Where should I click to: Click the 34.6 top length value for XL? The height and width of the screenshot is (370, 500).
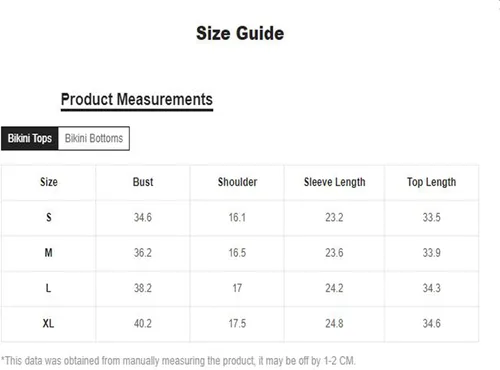coord(432,323)
